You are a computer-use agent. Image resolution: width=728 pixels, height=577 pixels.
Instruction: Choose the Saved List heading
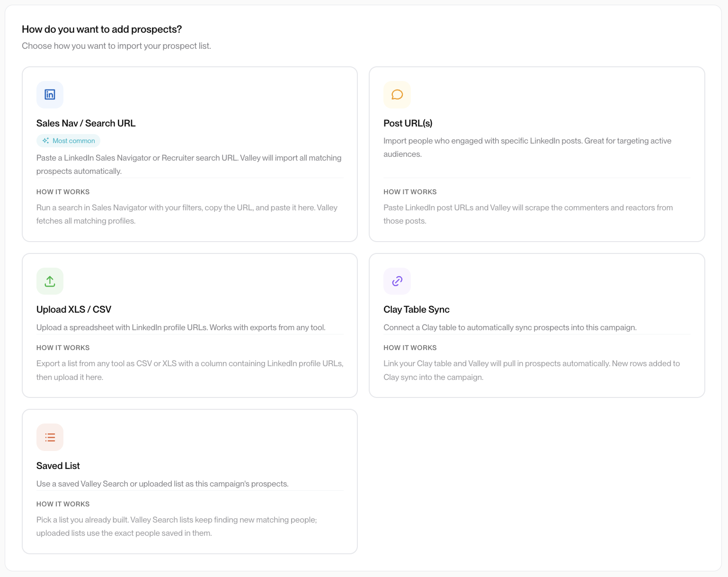[58, 466]
